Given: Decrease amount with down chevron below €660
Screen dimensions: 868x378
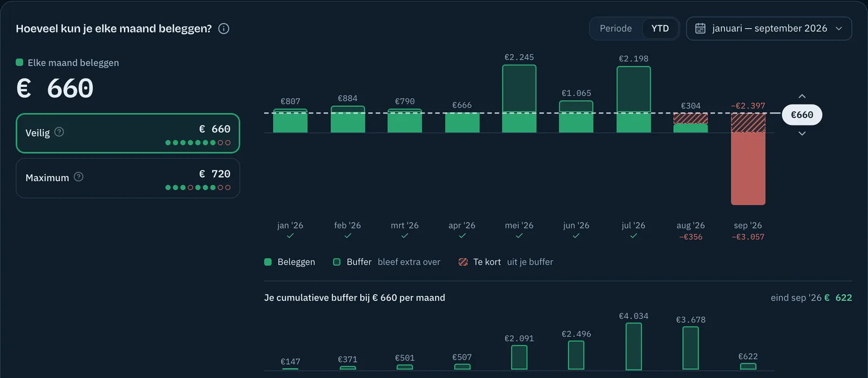Looking at the screenshot, I should tap(802, 133).
